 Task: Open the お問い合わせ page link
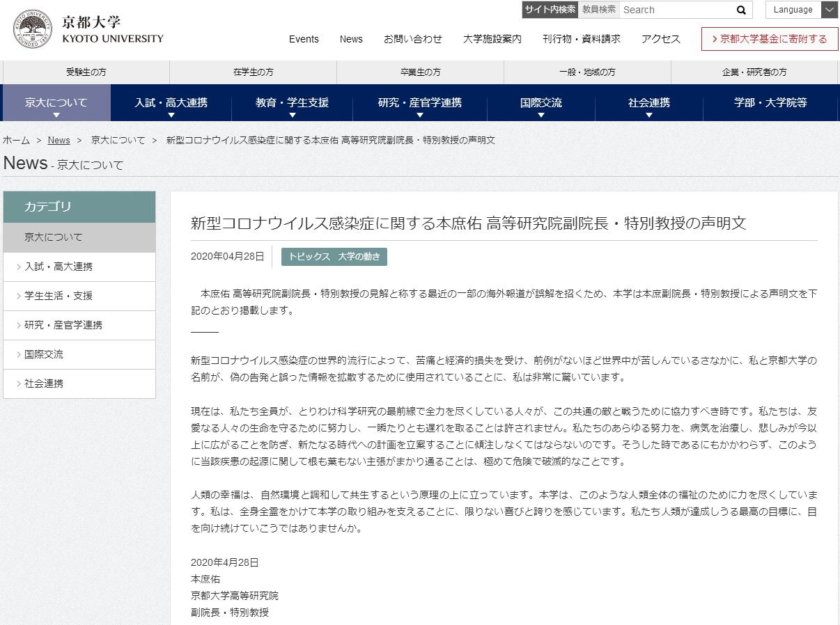pos(413,40)
